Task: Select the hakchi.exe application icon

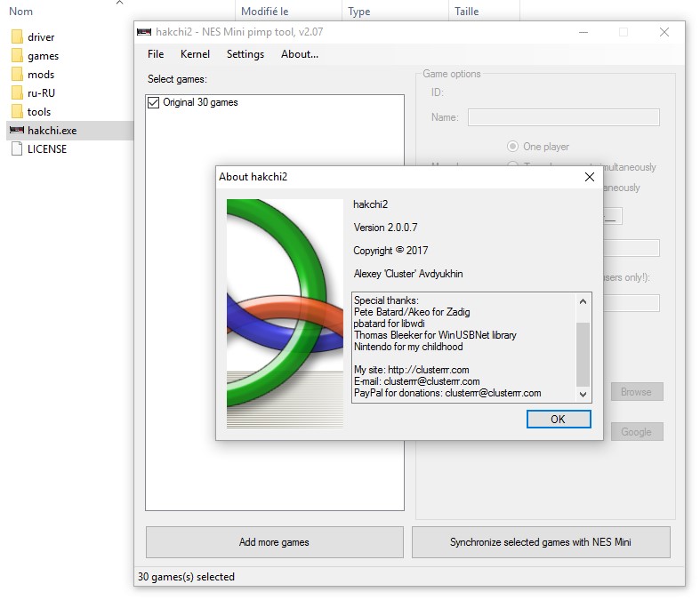Action: coord(17,130)
